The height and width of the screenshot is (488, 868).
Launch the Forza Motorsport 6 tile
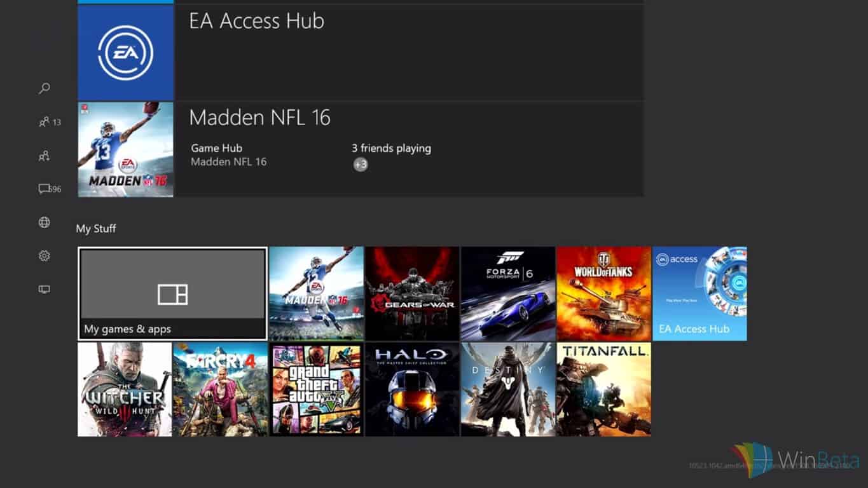[x=508, y=294]
